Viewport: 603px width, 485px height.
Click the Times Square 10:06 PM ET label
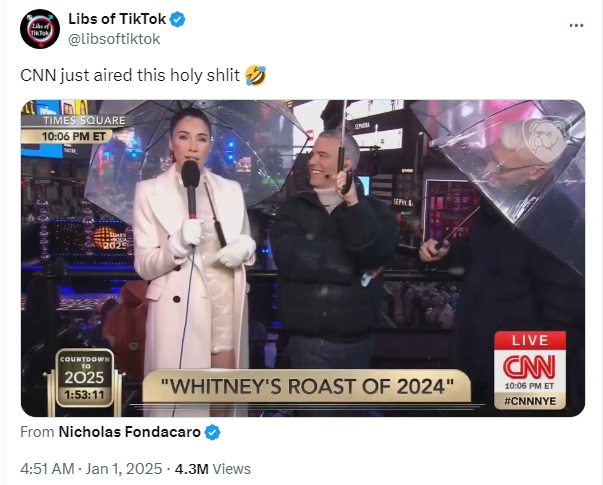click(x=73, y=128)
